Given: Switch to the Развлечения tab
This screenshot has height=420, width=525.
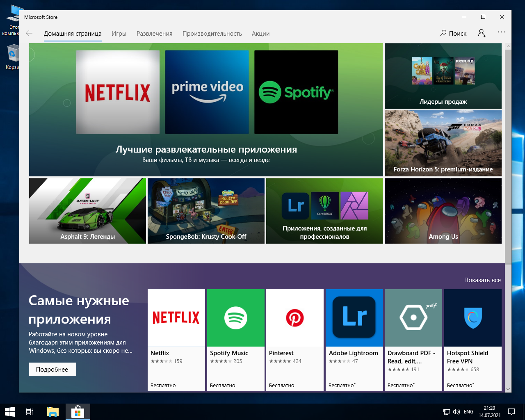Looking at the screenshot, I should (154, 34).
